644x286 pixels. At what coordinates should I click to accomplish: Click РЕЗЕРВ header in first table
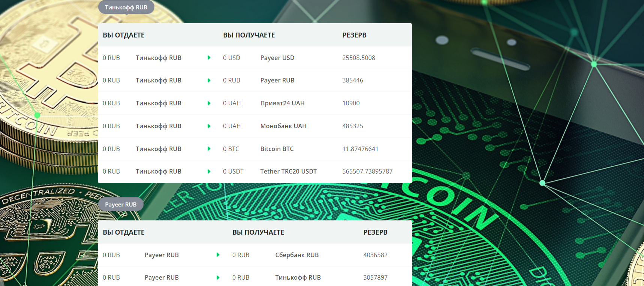click(x=354, y=35)
